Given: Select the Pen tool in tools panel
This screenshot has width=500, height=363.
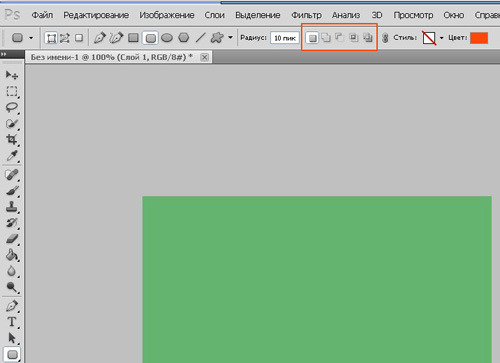Looking at the screenshot, I should [x=12, y=306].
